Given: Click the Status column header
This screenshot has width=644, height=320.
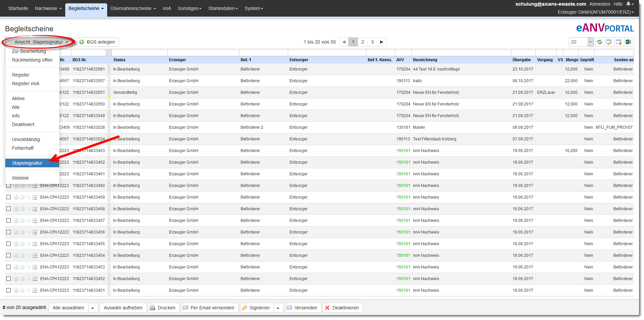Looking at the screenshot, I should coord(119,60).
